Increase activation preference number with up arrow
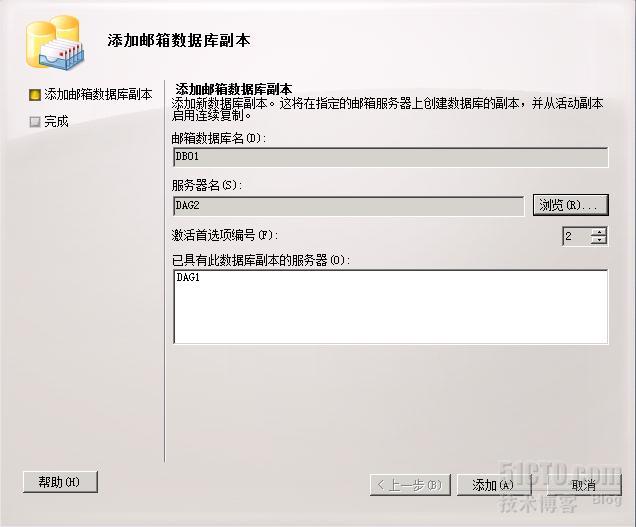 coord(599,231)
